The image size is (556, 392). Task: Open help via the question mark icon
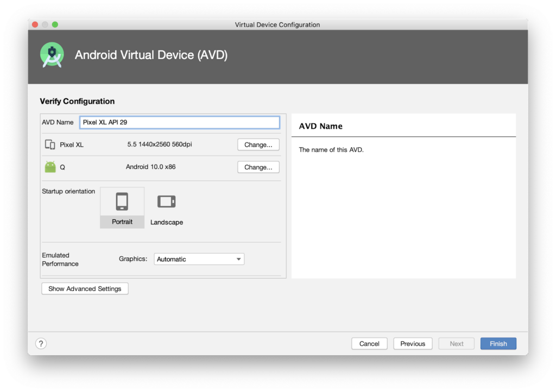point(41,343)
